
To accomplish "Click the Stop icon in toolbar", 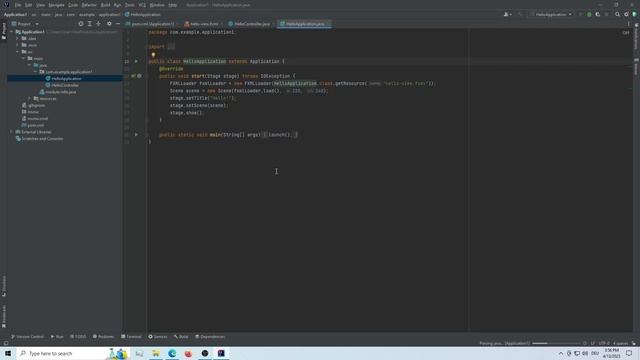I will point(607,14).
